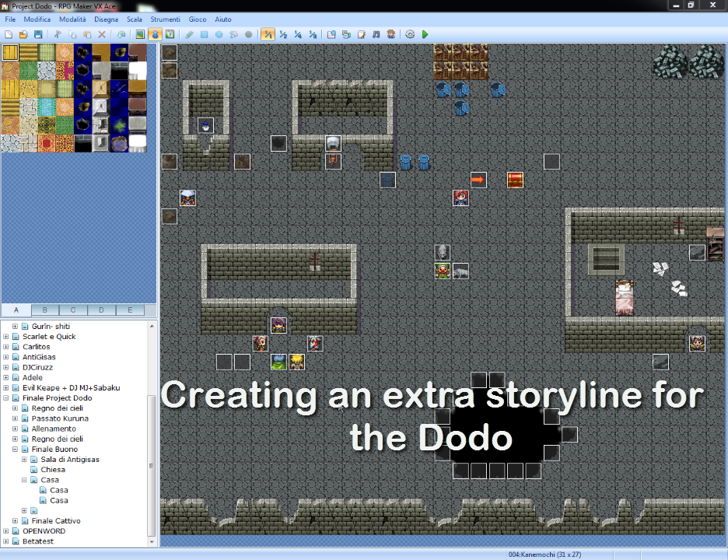Open the Script Editor icon
The image size is (728, 560).
pyautogui.click(x=361, y=34)
